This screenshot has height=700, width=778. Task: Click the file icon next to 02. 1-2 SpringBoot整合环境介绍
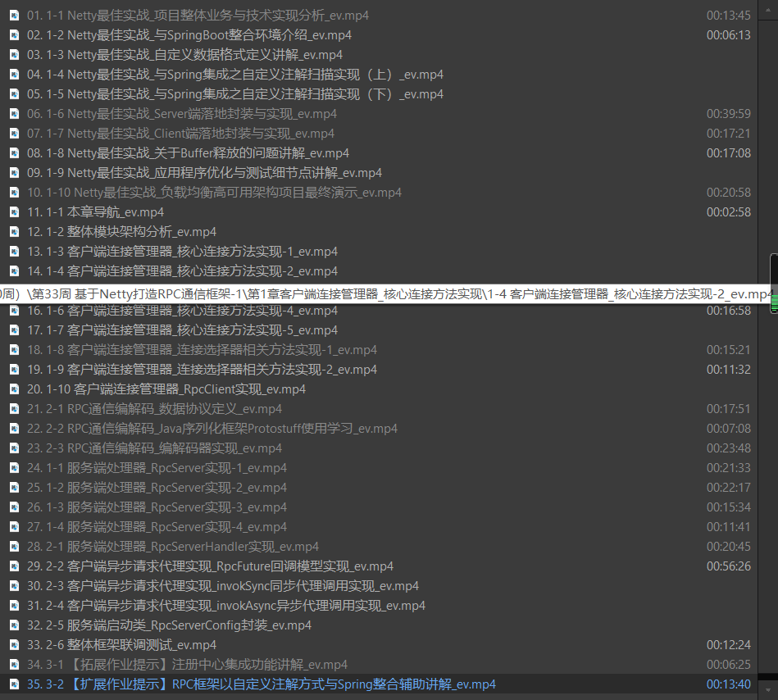click(15, 35)
